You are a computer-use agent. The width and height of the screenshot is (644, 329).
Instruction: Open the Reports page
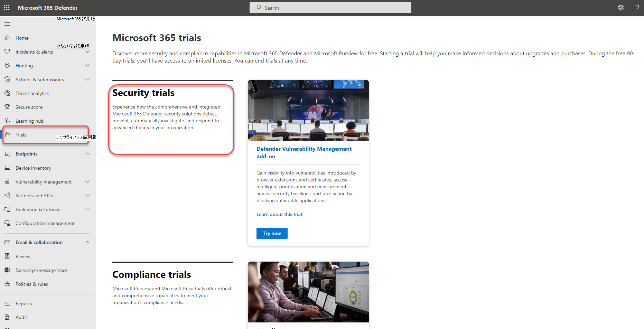click(24, 303)
